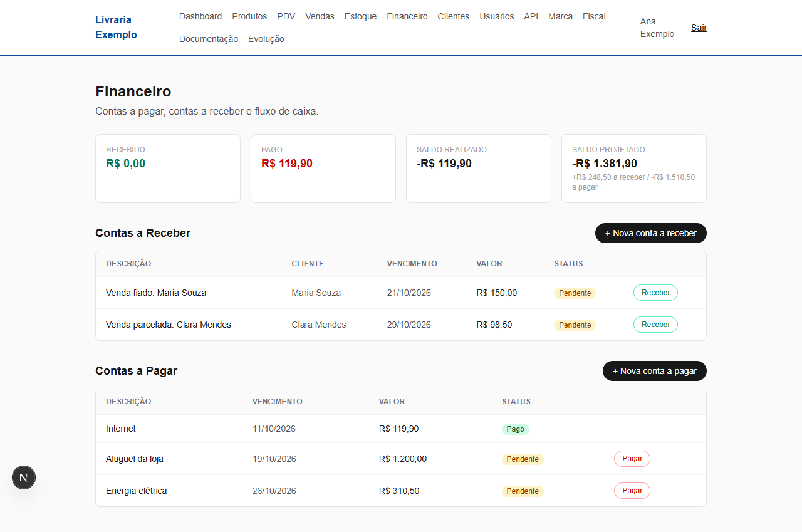The height and width of the screenshot is (532, 802).
Task: Click Receber for Clara Mendes
Action: pyautogui.click(x=655, y=325)
